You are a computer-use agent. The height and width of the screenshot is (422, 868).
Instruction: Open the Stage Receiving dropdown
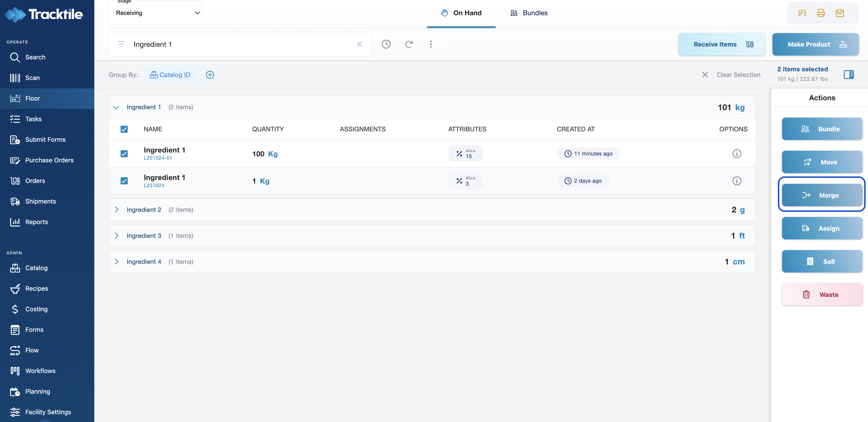(155, 13)
